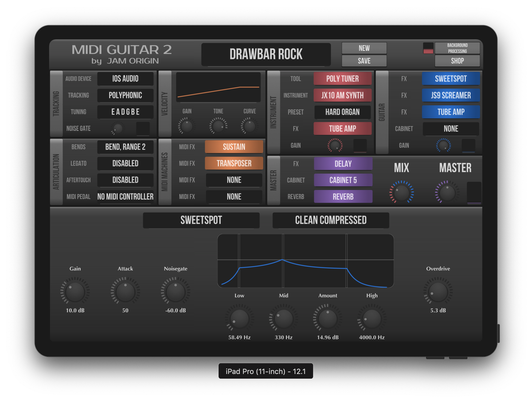Click the velocity curve graph

(218, 88)
